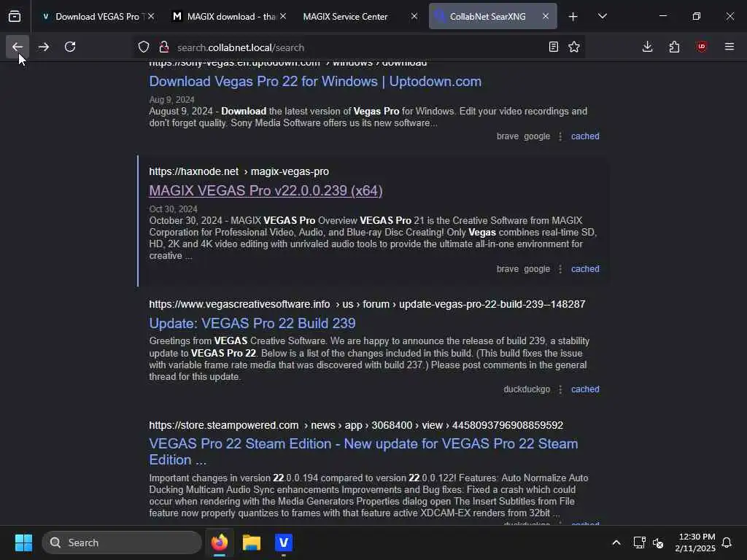Open the clock and calendar flyout

pyautogui.click(x=695, y=542)
